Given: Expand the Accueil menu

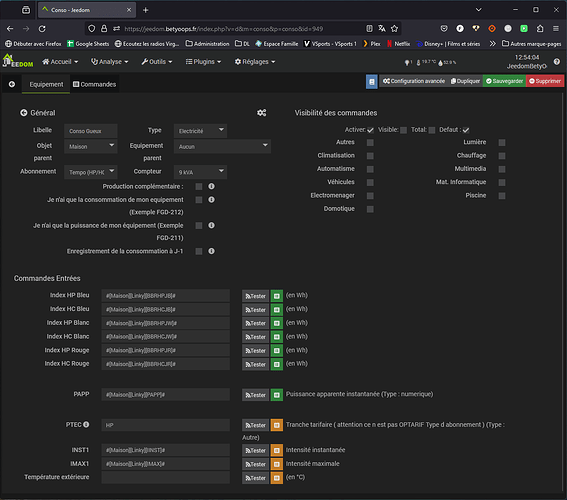Looking at the screenshot, I should point(60,62).
